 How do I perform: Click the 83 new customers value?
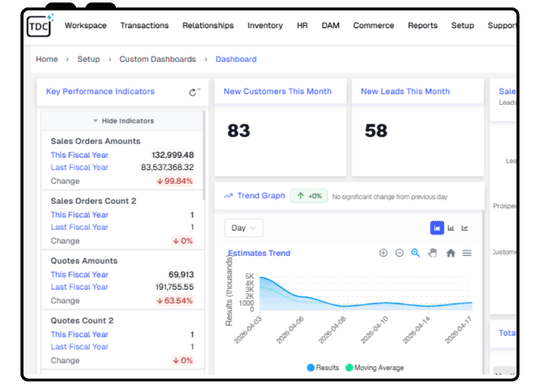pos(239,131)
